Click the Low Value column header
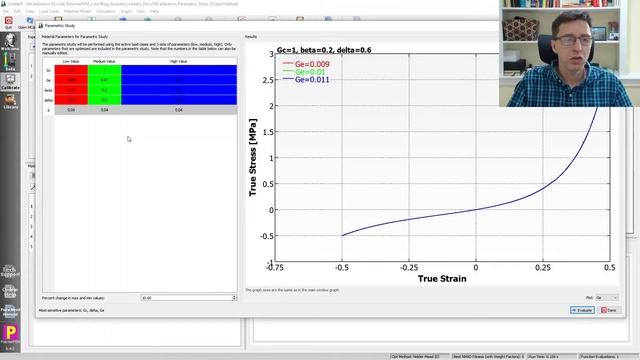 click(x=71, y=61)
